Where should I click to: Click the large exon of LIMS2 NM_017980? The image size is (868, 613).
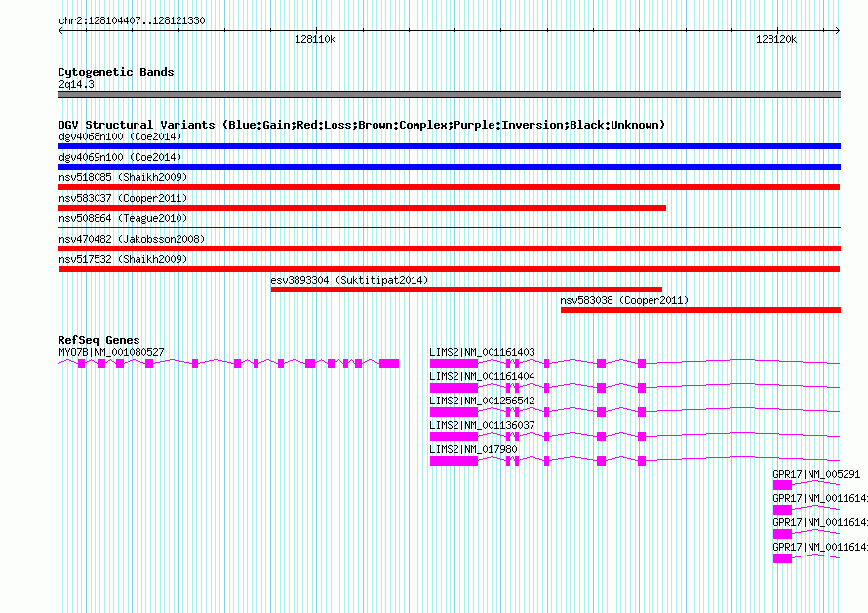(454, 461)
